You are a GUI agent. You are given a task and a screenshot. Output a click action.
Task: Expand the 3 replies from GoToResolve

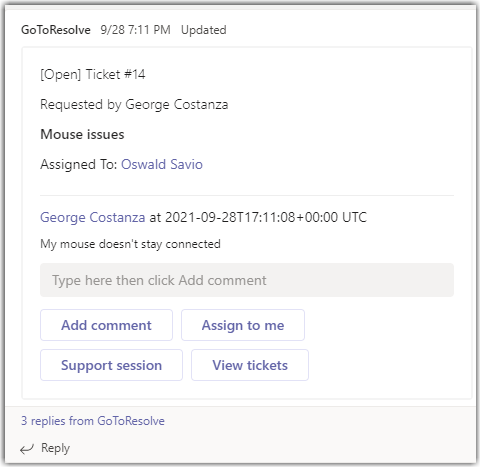(93, 421)
